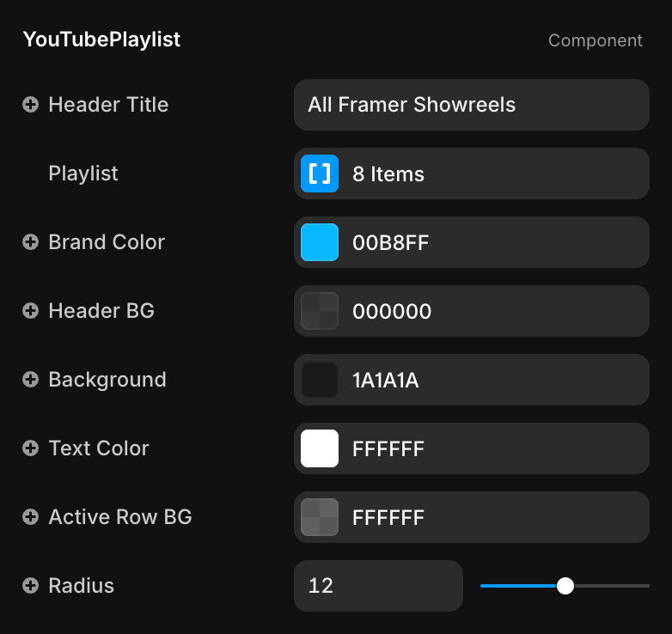
Task: Click the Radius number field showing 12
Action: (x=378, y=586)
